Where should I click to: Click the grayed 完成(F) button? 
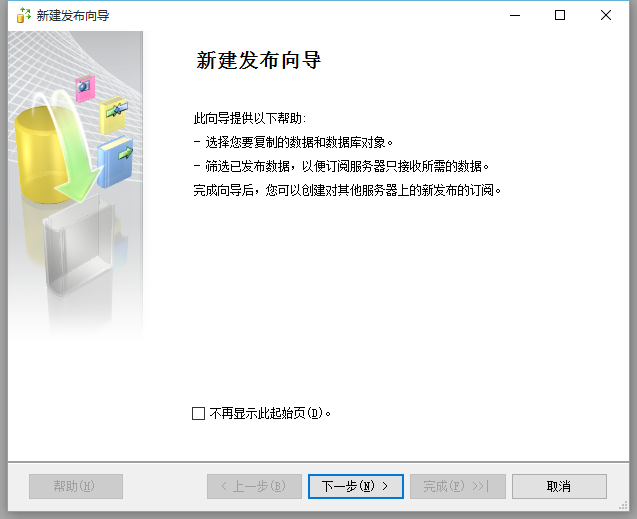pyautogui.click(x=458, y=486)
